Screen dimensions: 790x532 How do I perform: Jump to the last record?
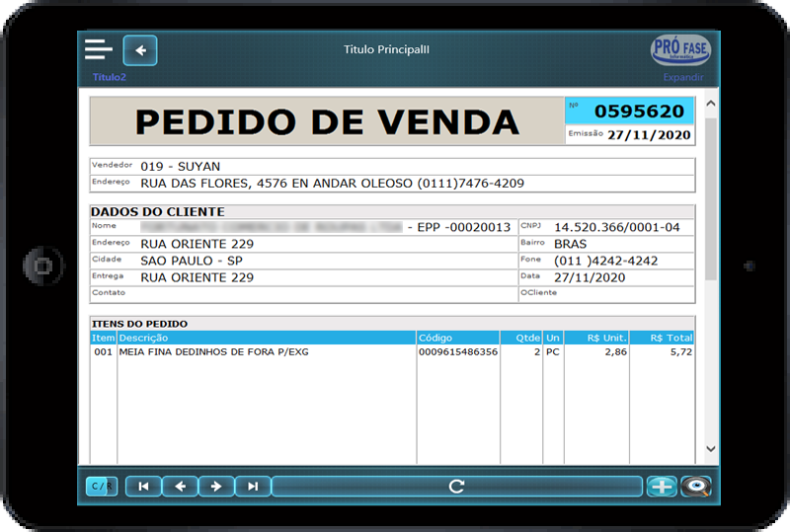[253, 487]
